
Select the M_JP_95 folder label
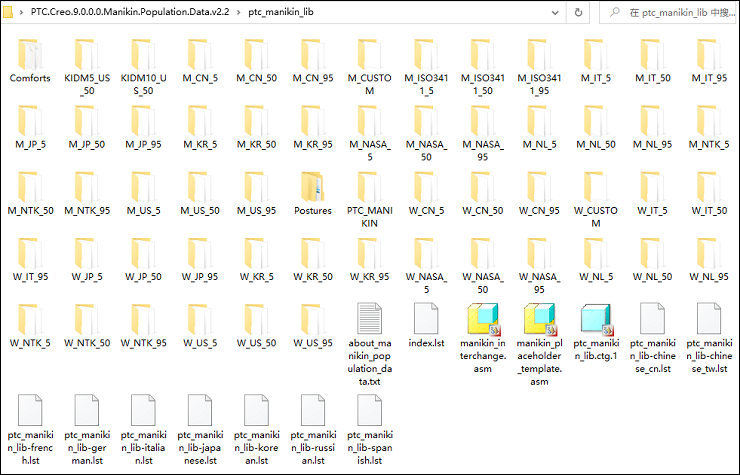tap(143, 144)
